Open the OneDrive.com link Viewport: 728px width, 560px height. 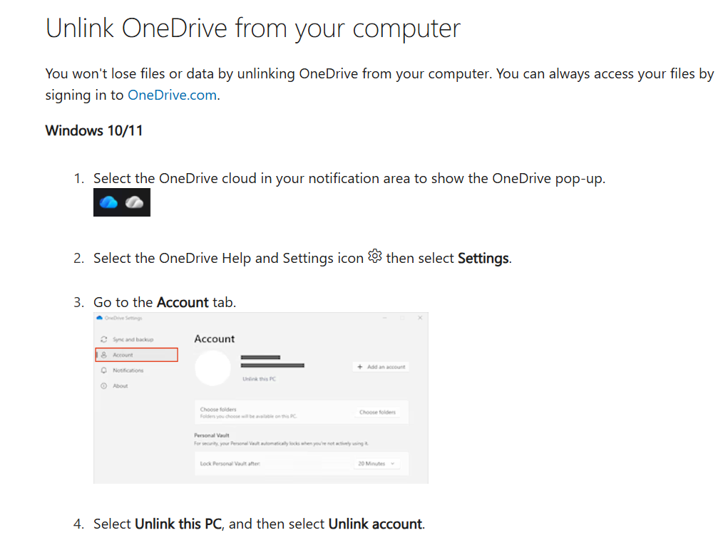(x=172, y=95)
